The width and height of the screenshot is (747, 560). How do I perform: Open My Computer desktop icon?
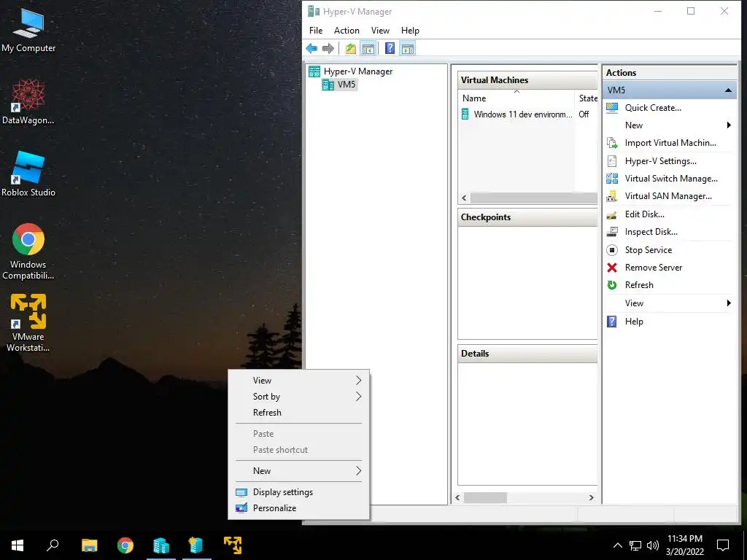tap(28, 31)
